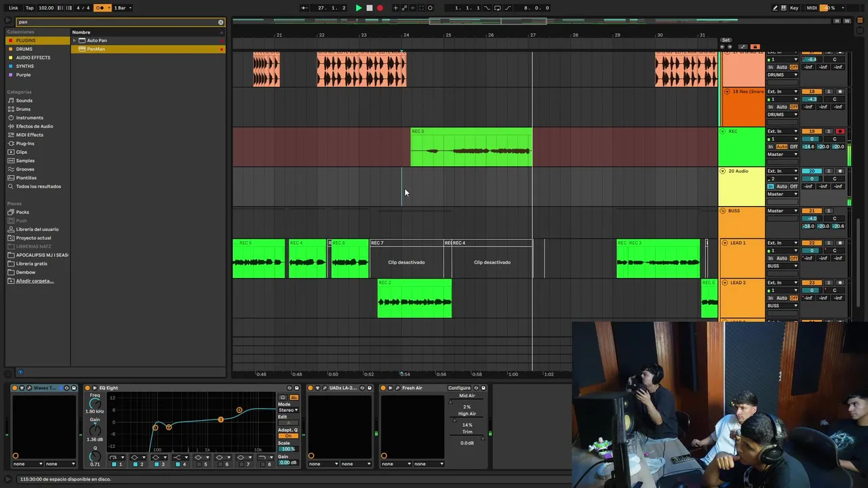Clear the browser search field
Image resolution: width=868 pixels, height=488 pixels.
pyautogui.click(x=220, y=22)
